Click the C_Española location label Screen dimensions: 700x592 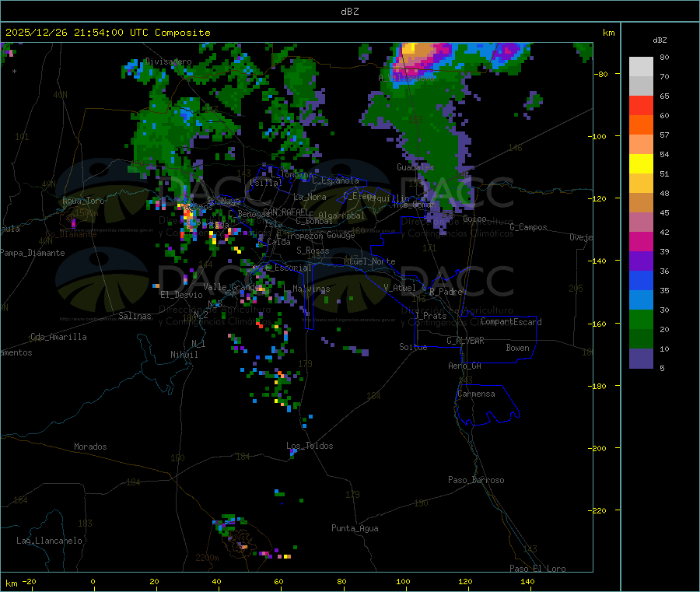click(335, 180)
